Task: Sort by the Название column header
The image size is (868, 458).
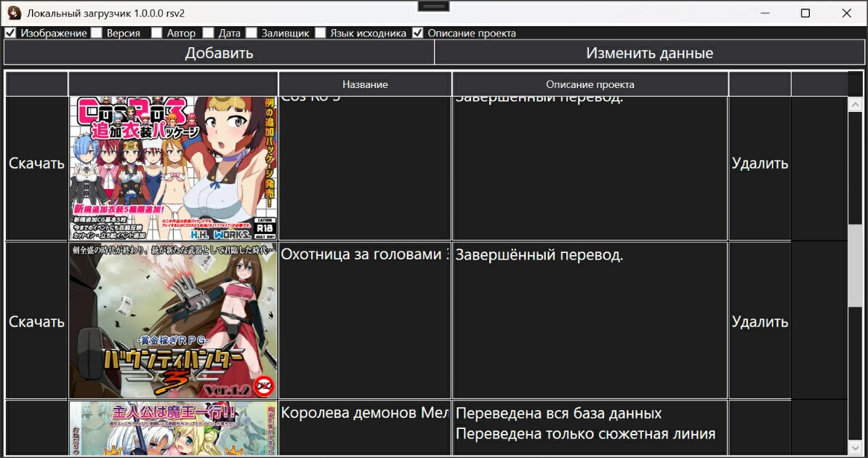Action: [x=365, y=84]
